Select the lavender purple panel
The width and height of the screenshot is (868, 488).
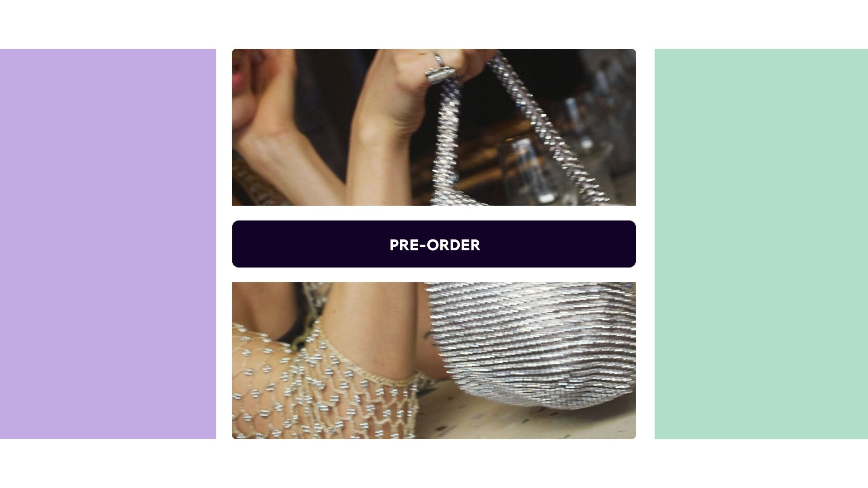click(108, 244)
